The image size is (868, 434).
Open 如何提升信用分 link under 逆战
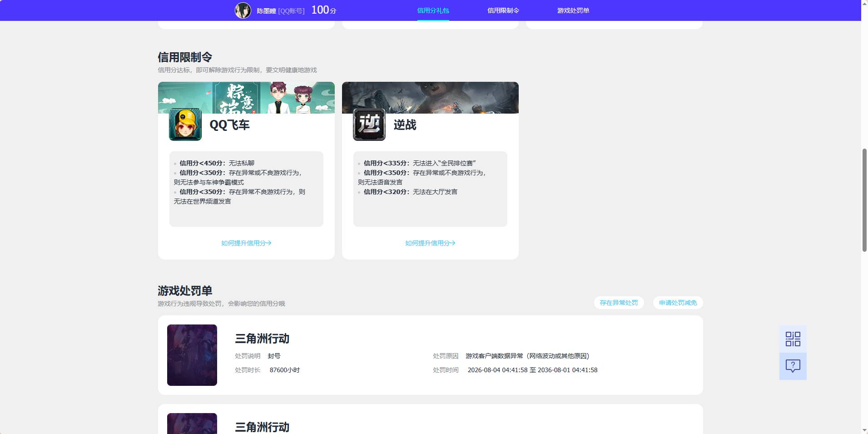430,243
